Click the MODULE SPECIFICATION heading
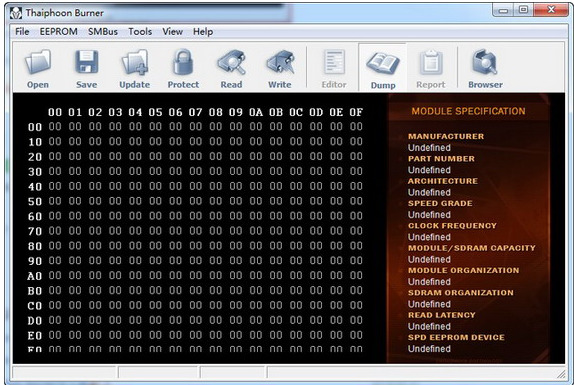The image size is (574, 385). [468, 111]
